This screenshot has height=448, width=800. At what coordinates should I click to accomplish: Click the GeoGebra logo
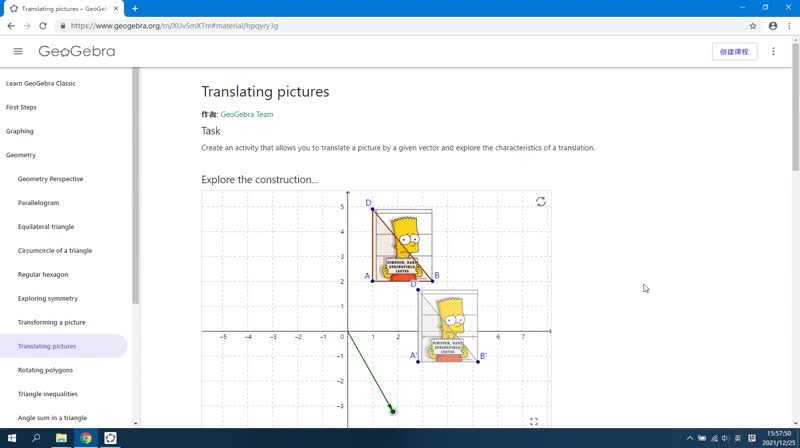coord(77,51)
